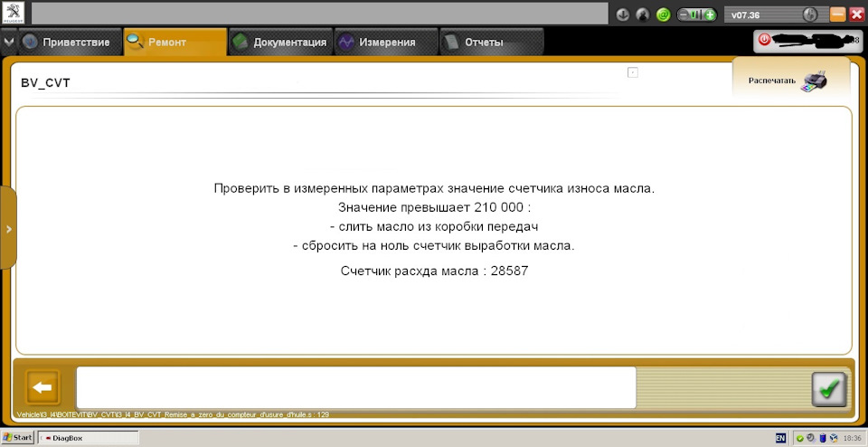The image size is (868, 447).
Task: Click the line Значение превышает 210 000
Action: pyautogui.click(x=435, y=208)
